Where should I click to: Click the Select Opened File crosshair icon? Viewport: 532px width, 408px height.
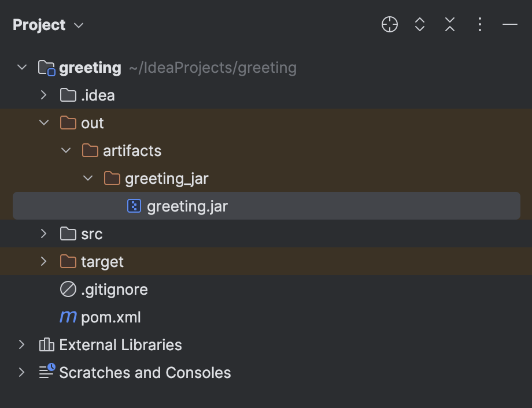[389, 24]
